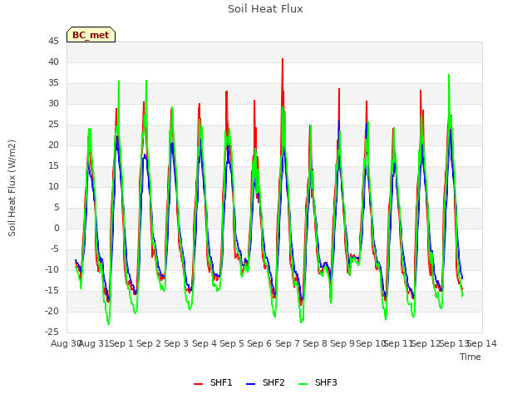
Task: Click the green SHF3 legend color marker
Action: point(303,384)
